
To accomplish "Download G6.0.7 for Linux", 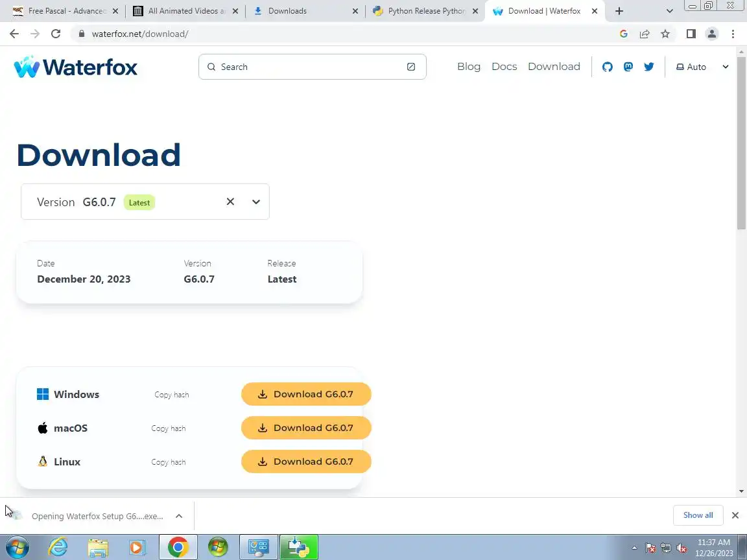I will pos(306,461).
